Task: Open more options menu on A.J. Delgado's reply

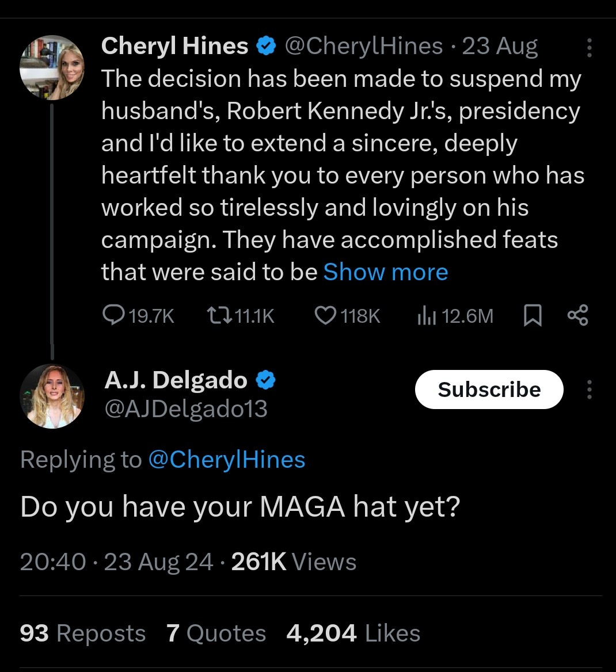Action: tap(589, 390)
